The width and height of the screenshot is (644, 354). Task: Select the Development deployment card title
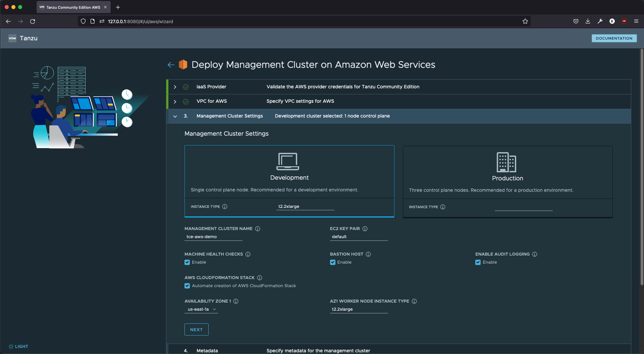pos(289,178)
